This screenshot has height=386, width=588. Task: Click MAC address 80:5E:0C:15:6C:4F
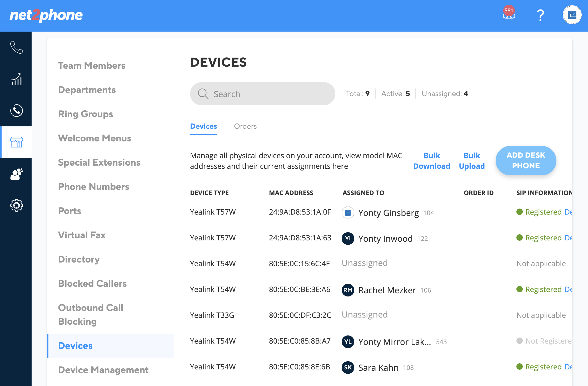[x=299, y=264]
